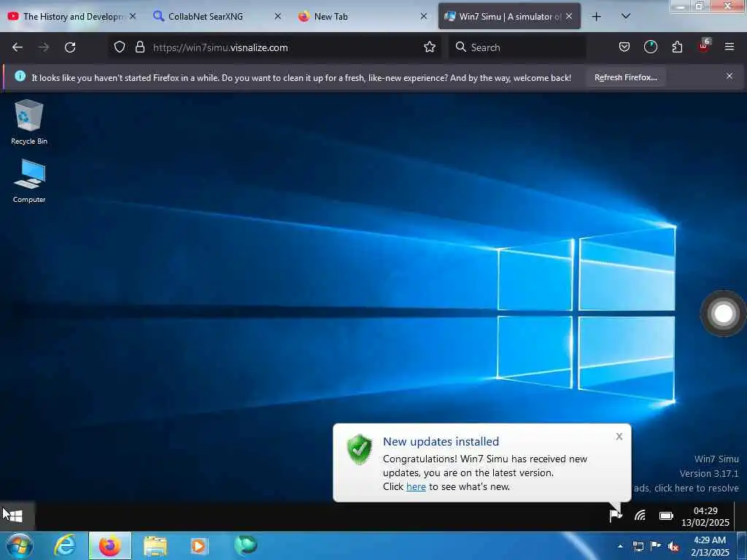Launch Internet Explorer from the taskbar
Screen dimensions: 747x560
65,545
